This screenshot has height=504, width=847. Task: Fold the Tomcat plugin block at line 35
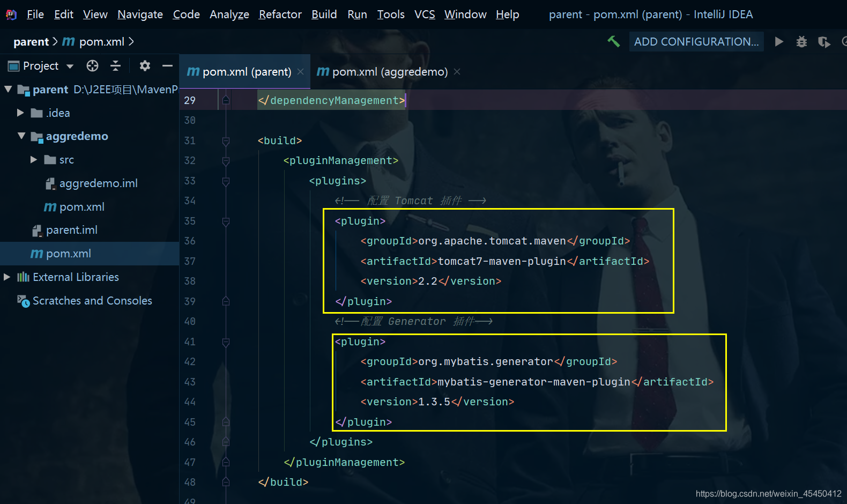(x=226, y=221)
